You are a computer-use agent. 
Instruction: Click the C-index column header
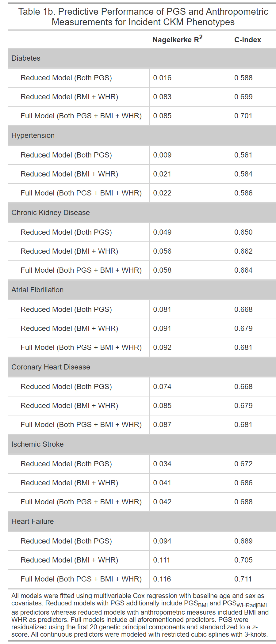pos(247,40)
